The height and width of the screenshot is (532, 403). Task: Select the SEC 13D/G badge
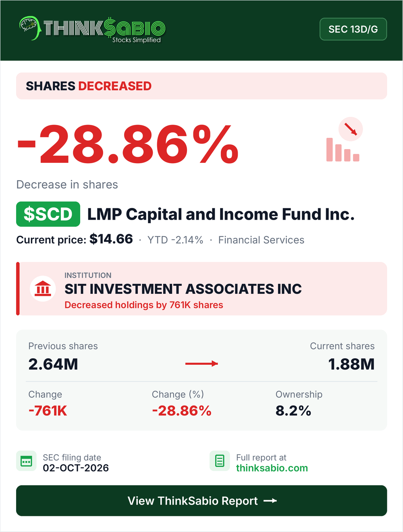tap(353, 29)
